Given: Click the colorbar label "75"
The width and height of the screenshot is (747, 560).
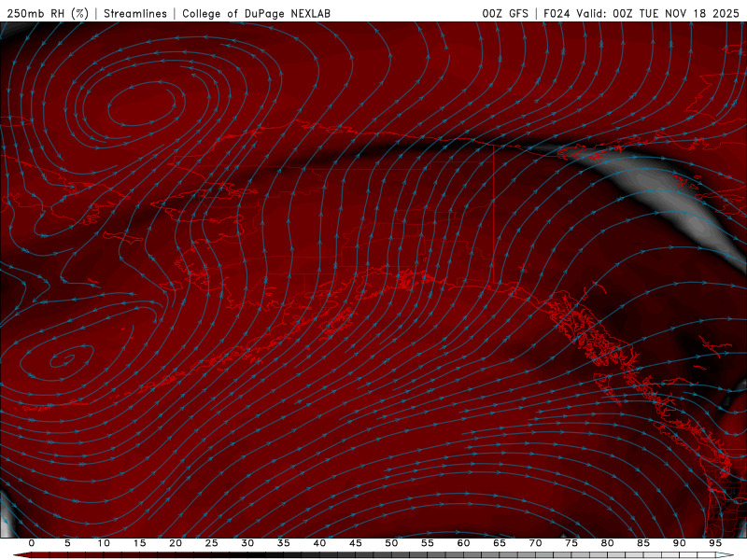Looking at the screenshot, I should tap(571, 543).
